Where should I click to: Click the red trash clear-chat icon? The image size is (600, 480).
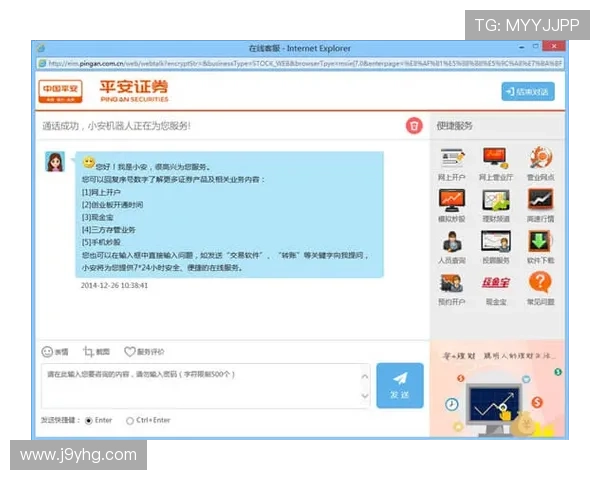pyautogui.click(x=414, y=126)
